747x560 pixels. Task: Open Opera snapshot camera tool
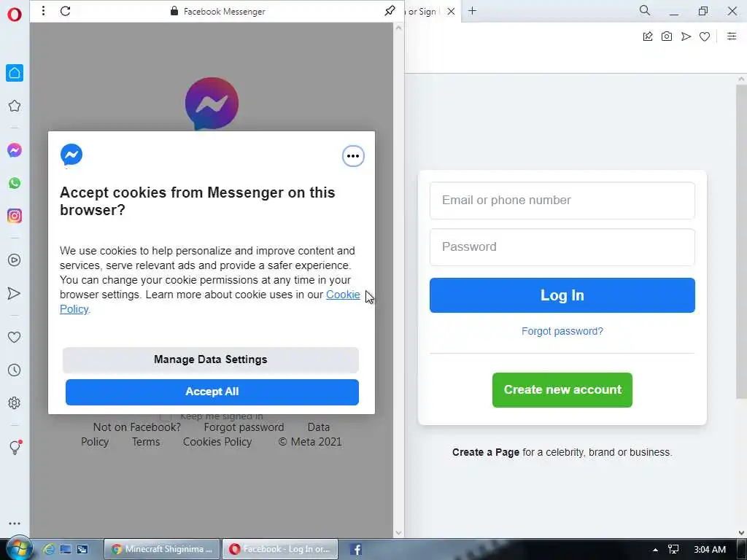(667, 36)
